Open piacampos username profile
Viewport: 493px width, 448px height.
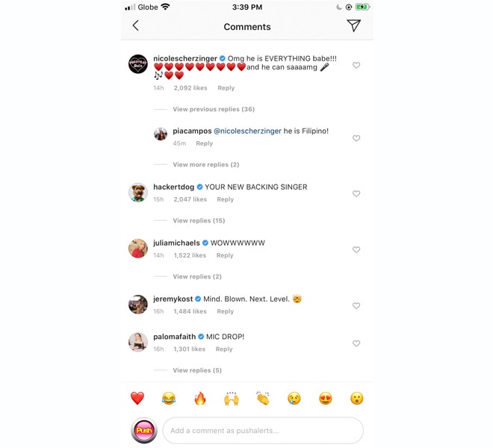click(x=192, y=131)
